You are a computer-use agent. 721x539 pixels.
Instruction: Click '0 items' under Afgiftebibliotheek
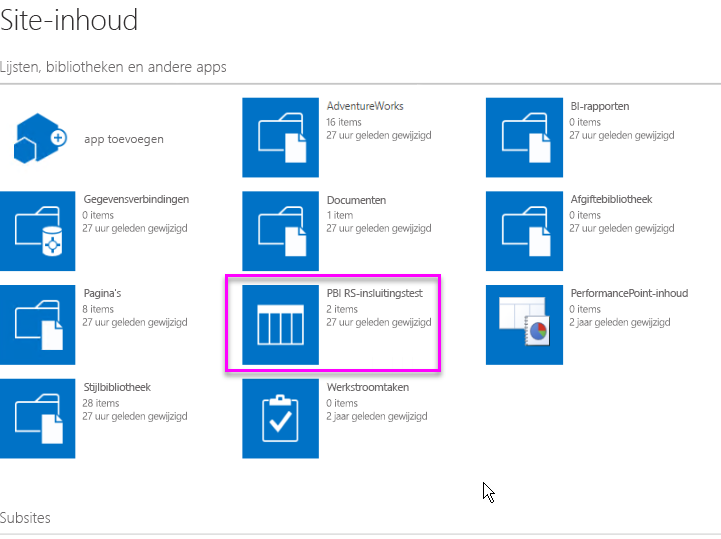584,215
